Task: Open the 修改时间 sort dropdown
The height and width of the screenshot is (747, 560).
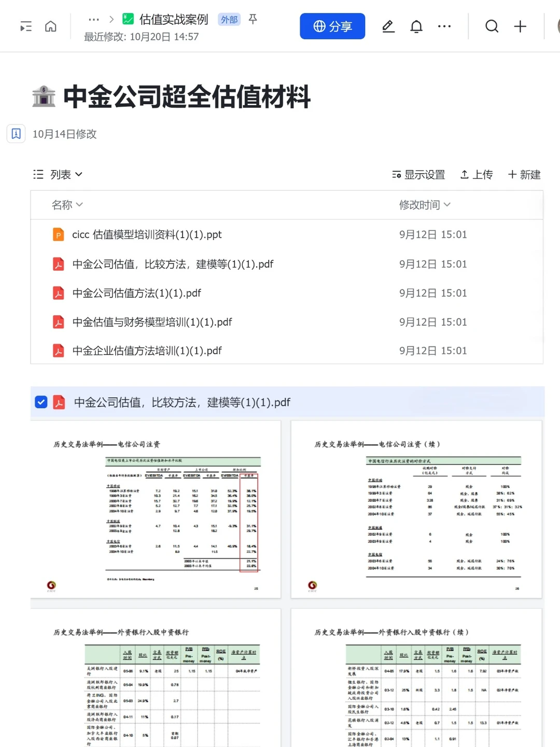Action: pos(425,205)
